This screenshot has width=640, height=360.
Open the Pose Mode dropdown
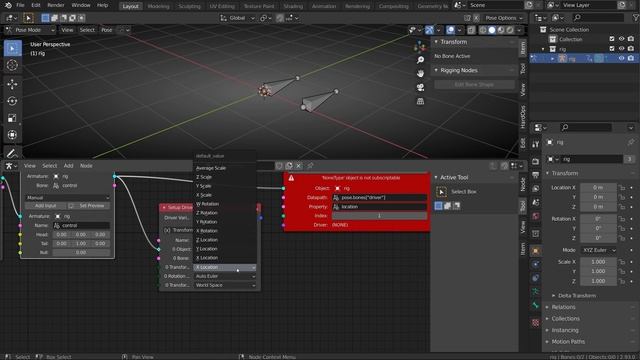(x=31, y=30)
